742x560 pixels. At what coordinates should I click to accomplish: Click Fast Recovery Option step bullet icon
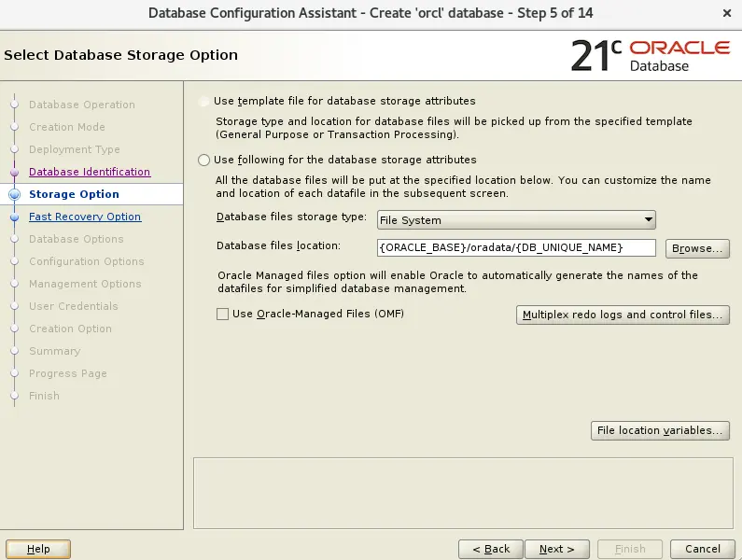pos(15,217)
